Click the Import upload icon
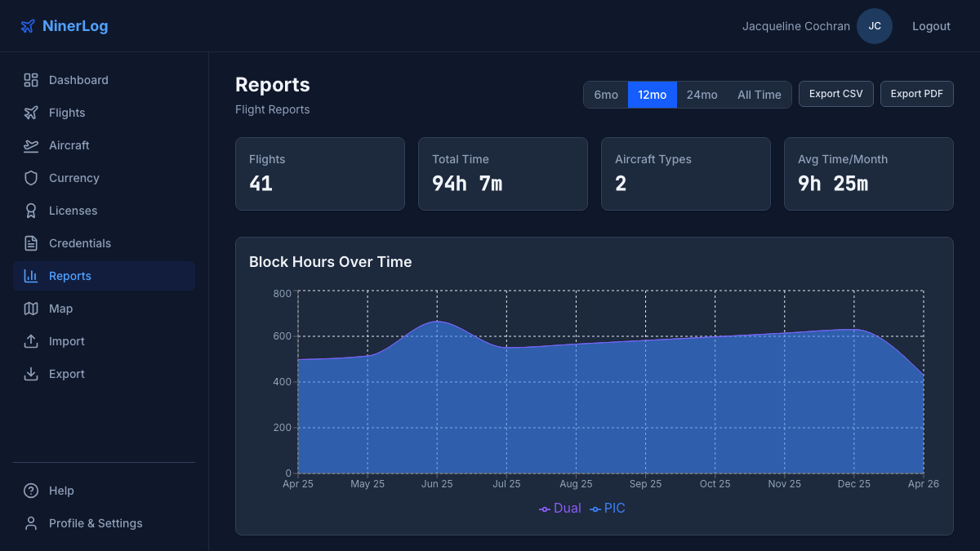This screenshot has height=551, width=980. pos(31,341)
